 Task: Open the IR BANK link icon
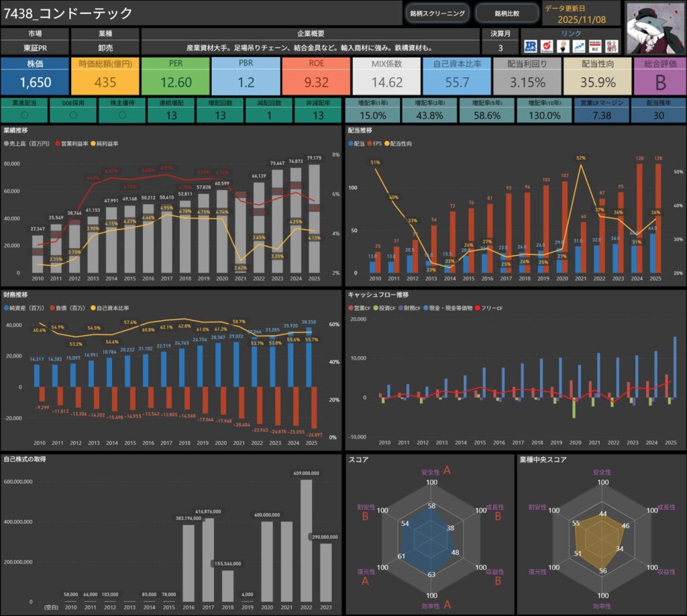(x=531, y=46)
